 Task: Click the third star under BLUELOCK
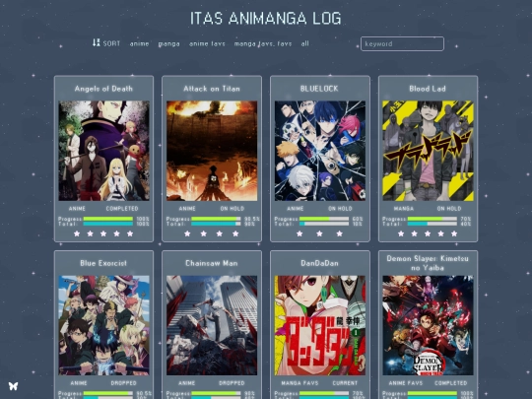pos(340,233)
